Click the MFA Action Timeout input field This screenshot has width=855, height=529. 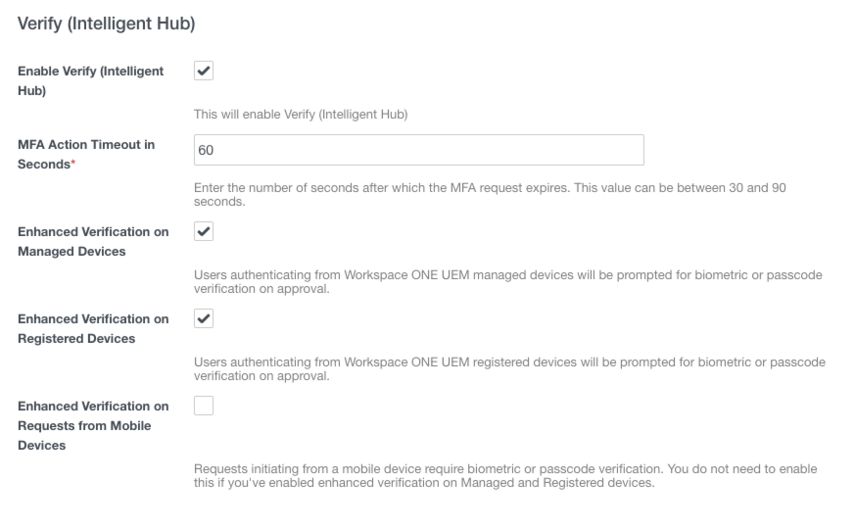point(420,150)
